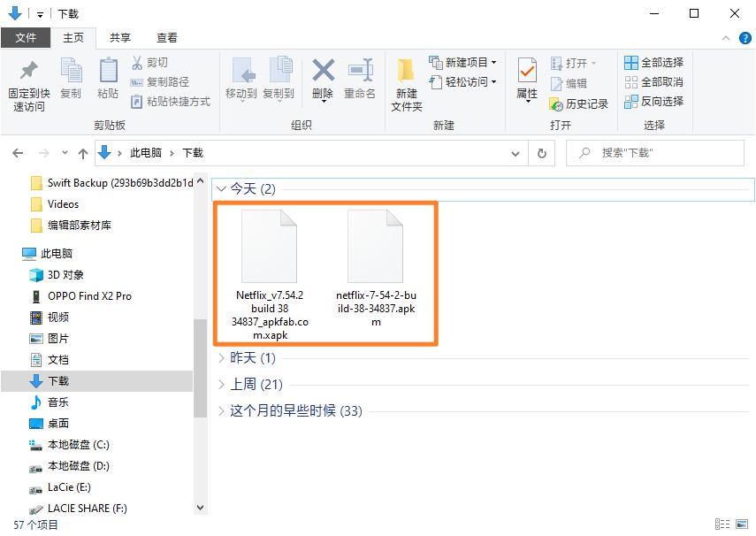The width and height of the screenshot is (756, 536).
Task: Open recent locations dropdown
Action: (x=65, y=153)
